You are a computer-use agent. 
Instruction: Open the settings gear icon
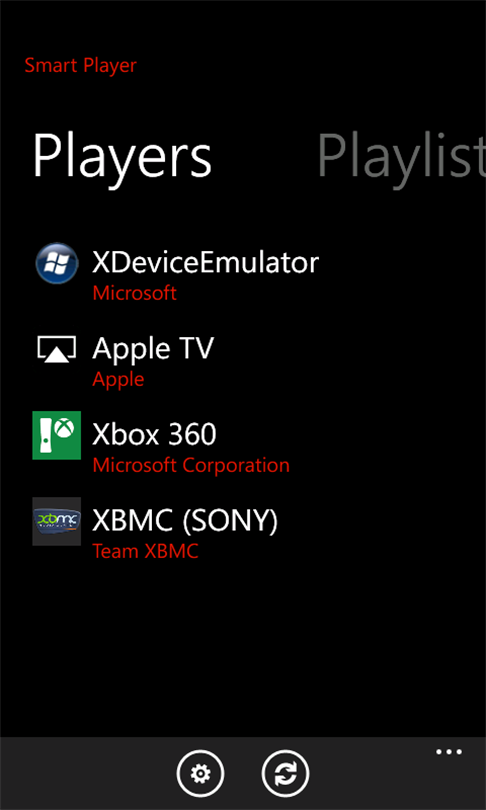[x=200, y=774]
